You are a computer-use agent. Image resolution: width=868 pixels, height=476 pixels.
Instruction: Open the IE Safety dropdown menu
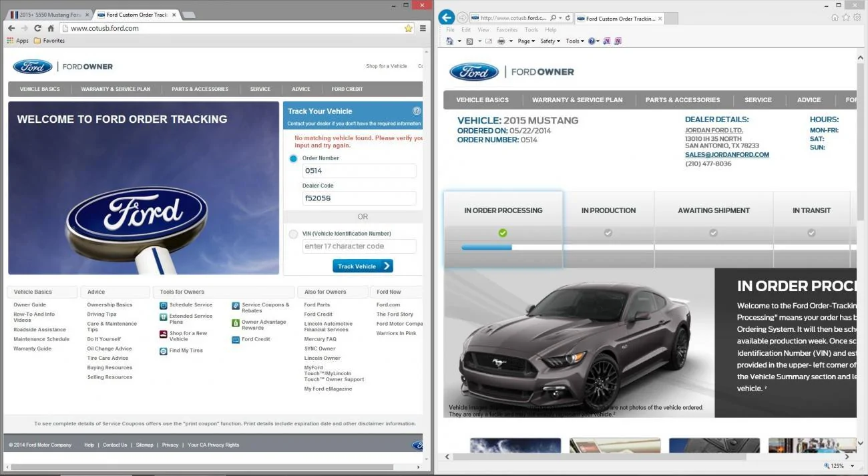point(550,41)
